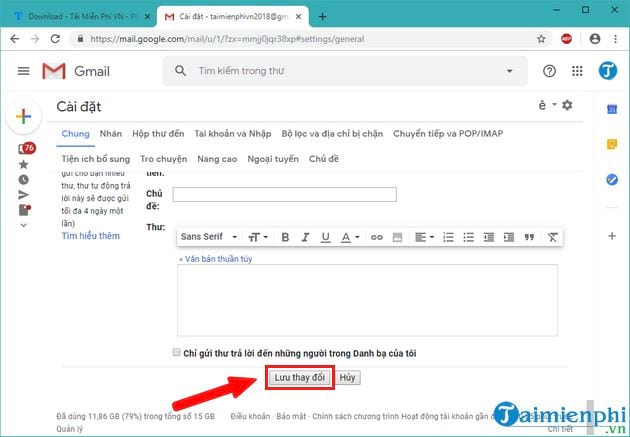630x437 pixels.
Task: Click the Gmail logo
Action: pyautogui.click(x=76, y=71)
